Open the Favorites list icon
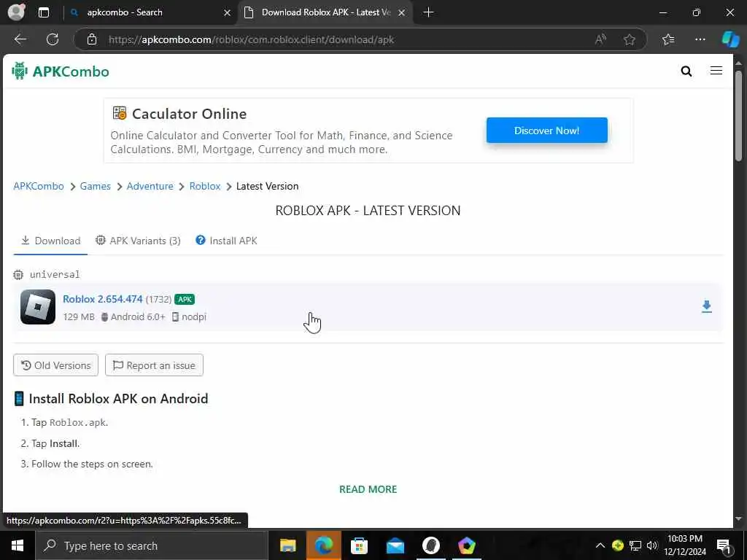Image resolution: width=747 pixels, height=560 pixels. click(668, 39)
